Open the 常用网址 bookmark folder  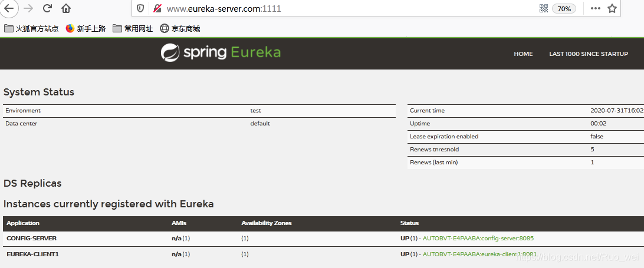click(133, 28)
